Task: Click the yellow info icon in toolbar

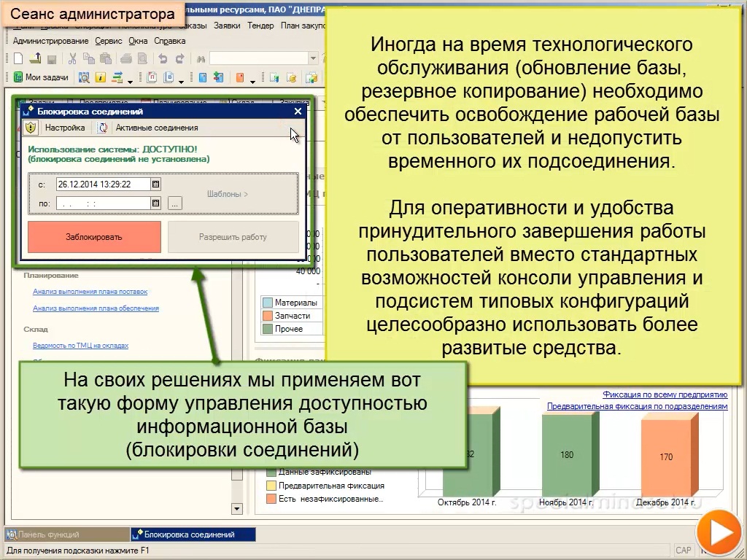Action: [x=100, y=78]
